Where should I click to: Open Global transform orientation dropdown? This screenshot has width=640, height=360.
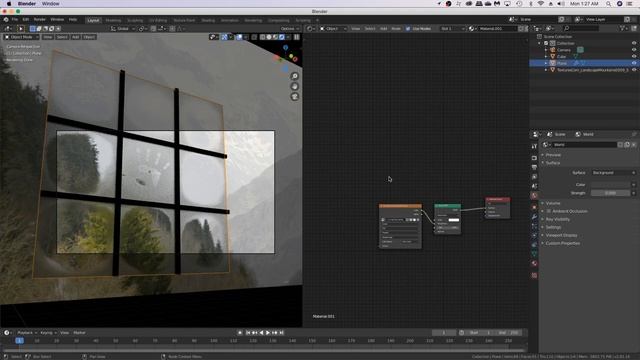pyautogui.click(x=122, y=29)
